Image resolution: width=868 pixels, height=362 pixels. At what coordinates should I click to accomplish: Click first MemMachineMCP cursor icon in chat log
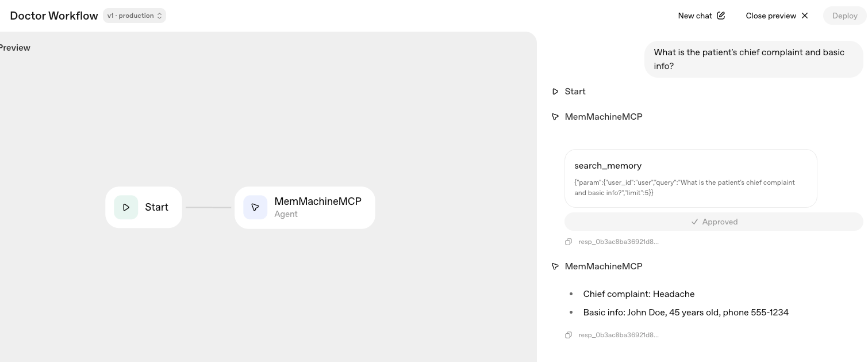555,117
